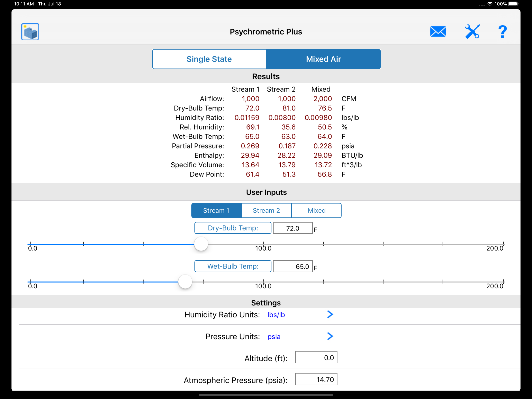Click the dry-bulb temperature slider knob
Image resolution: width=532 pixels, height=399 pixels.
point(201,244)
